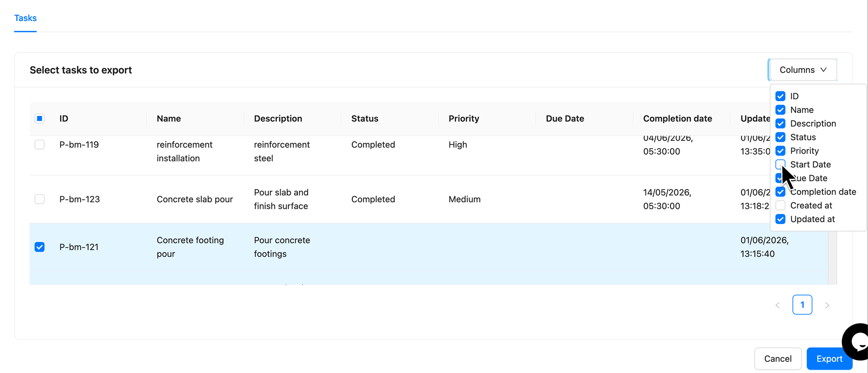Viewport: 868px width, 373px height.
Task: Click the Medium priority cell
Action: tap(464, 199)
